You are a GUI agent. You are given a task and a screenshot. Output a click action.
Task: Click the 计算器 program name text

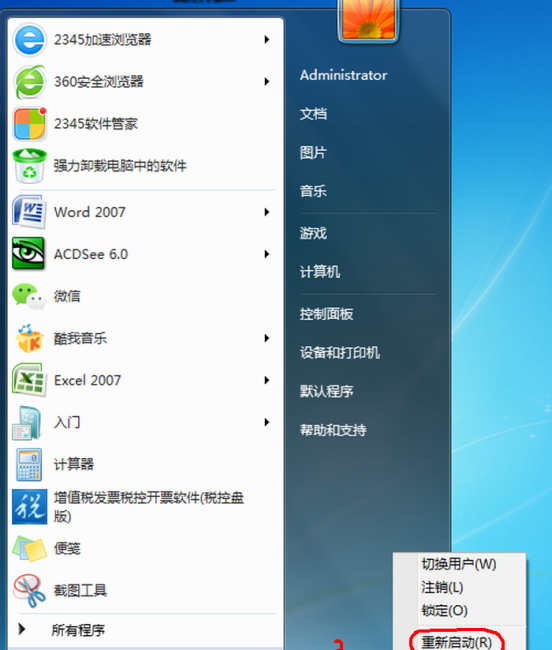tap(74, 464)
